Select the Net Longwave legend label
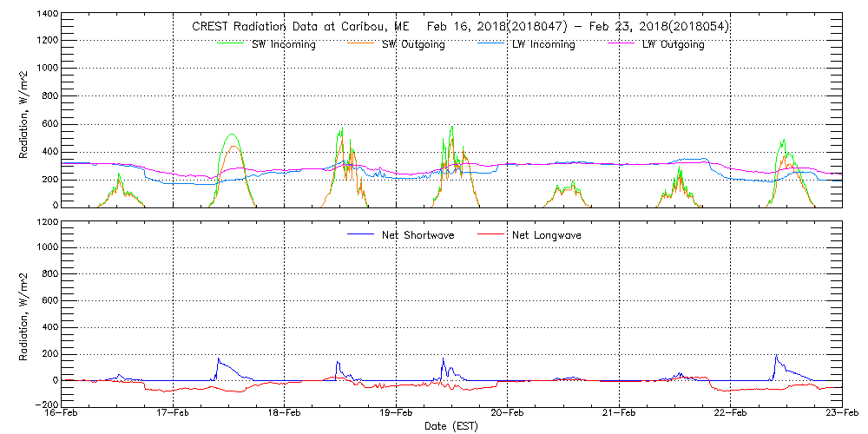Image resolution: width=868 pixels, height=434 pixels. pyautogui.click(x=551, y=235)
